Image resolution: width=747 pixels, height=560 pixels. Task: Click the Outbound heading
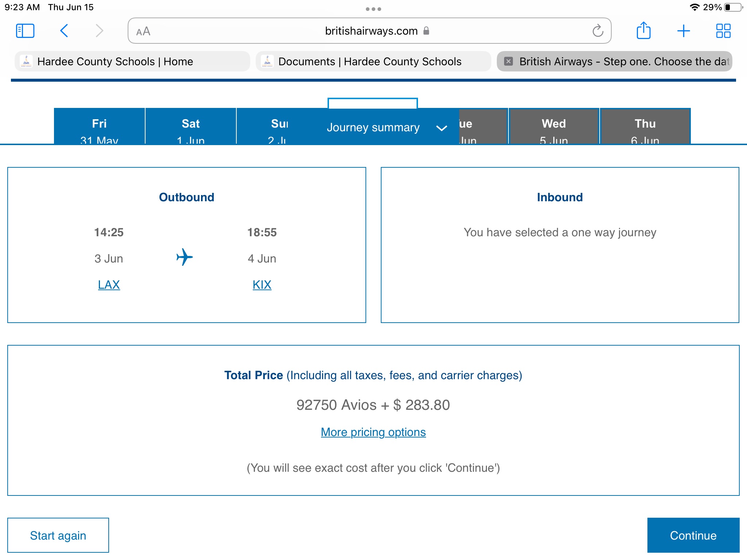(186, 197)
